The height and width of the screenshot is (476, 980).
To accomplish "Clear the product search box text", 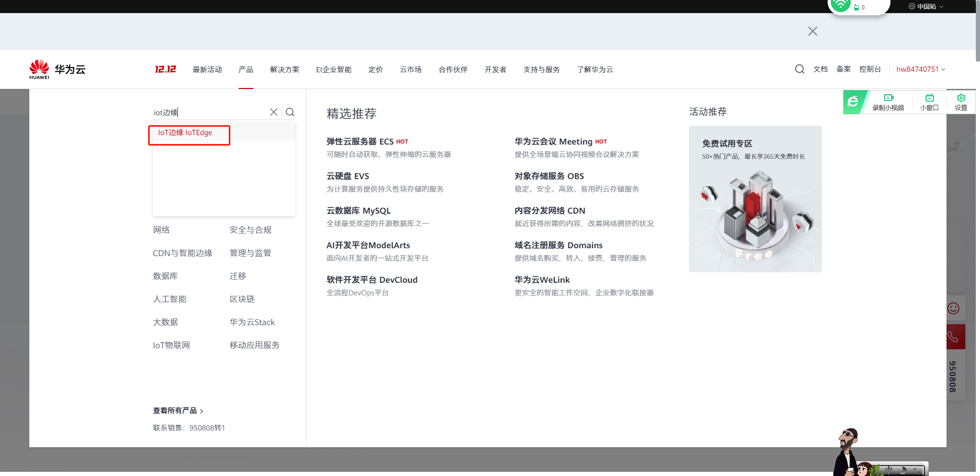I will coord(273,112).
